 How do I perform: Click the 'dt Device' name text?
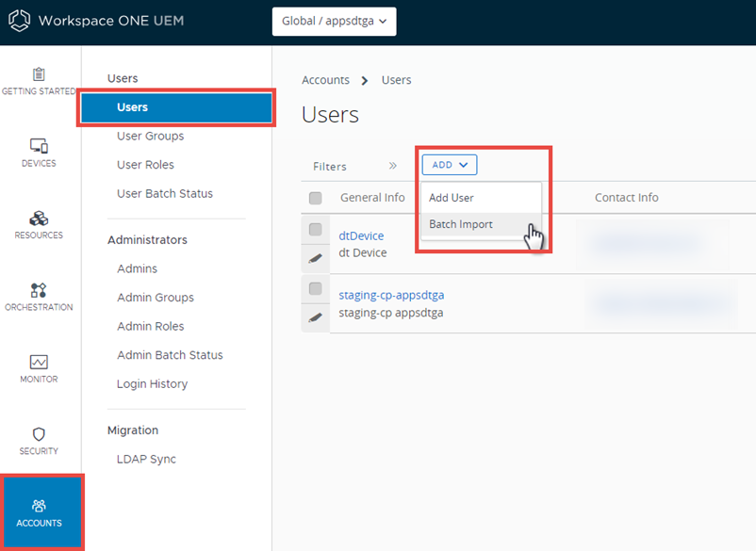363,252
